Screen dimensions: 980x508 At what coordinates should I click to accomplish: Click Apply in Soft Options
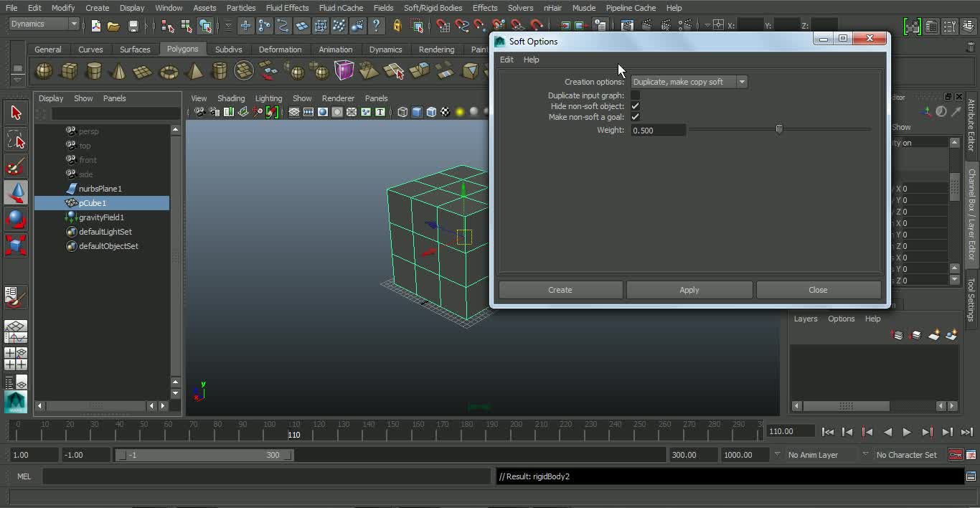689,290
